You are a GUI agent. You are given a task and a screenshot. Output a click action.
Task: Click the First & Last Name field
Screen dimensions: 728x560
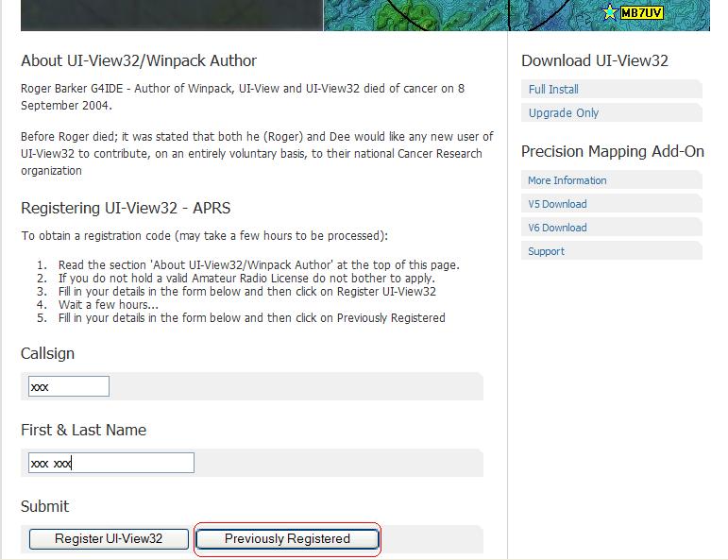coord(111,463)
